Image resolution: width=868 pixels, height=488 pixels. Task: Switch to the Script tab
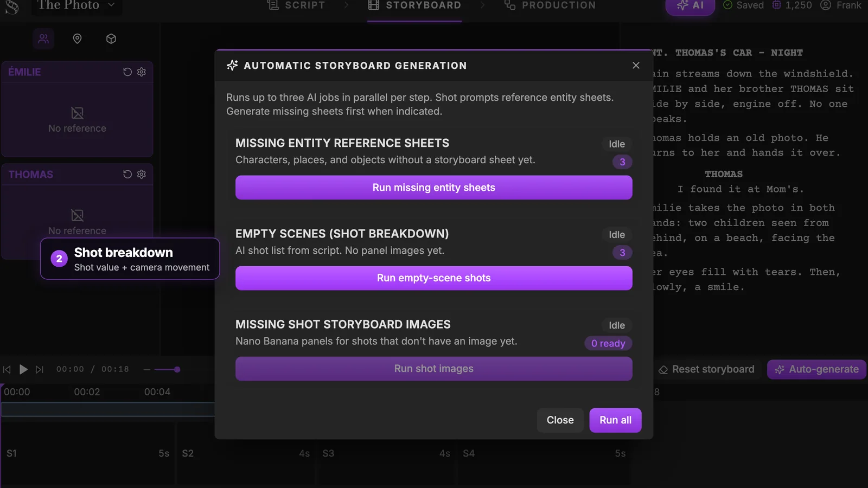(296, 5)
